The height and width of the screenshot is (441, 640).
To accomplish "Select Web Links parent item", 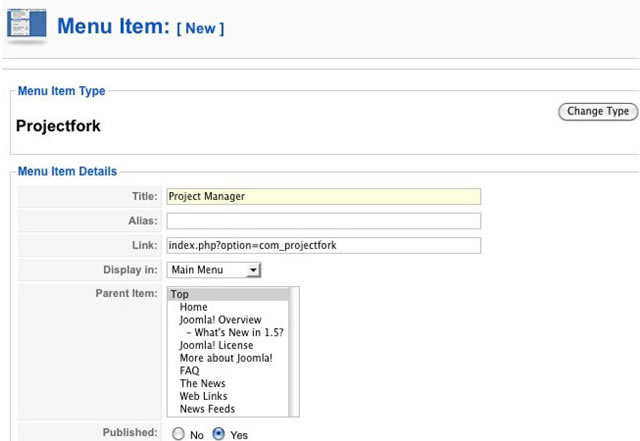I will 205,397.
